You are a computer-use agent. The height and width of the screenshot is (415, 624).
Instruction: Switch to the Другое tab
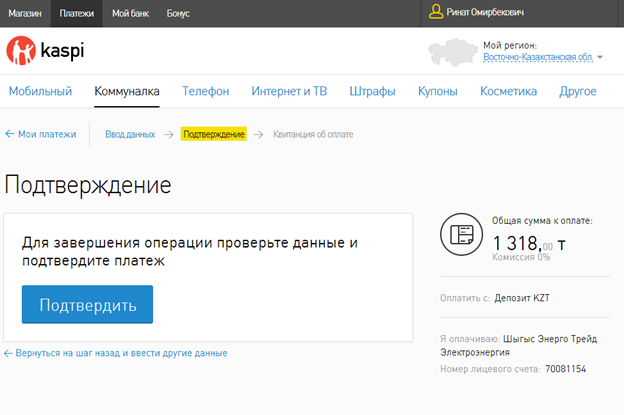click(577, 91)
